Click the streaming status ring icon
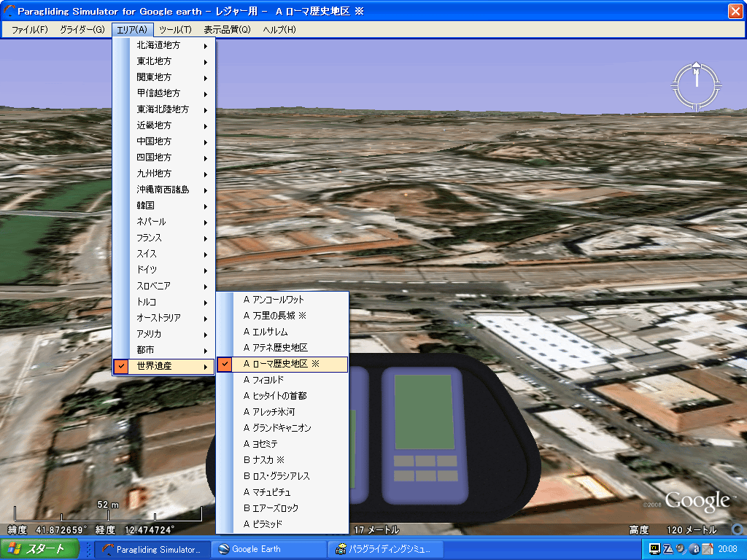This screenshot has width=747, height=560. click(738, 529)
